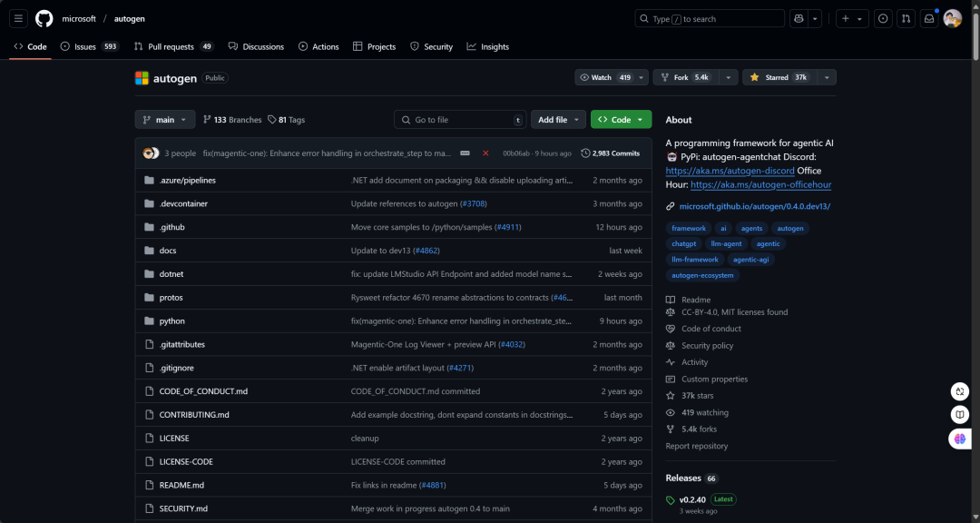The image size is (980, 523).
Task: Click the failed status X on latest commit
Action: tap(485, 153)
